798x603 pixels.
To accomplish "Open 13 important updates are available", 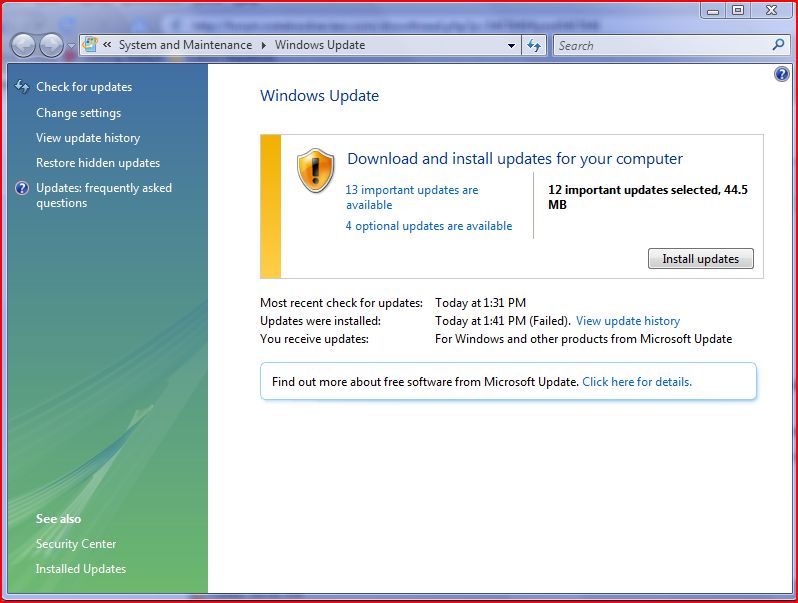I will [412, 197].
